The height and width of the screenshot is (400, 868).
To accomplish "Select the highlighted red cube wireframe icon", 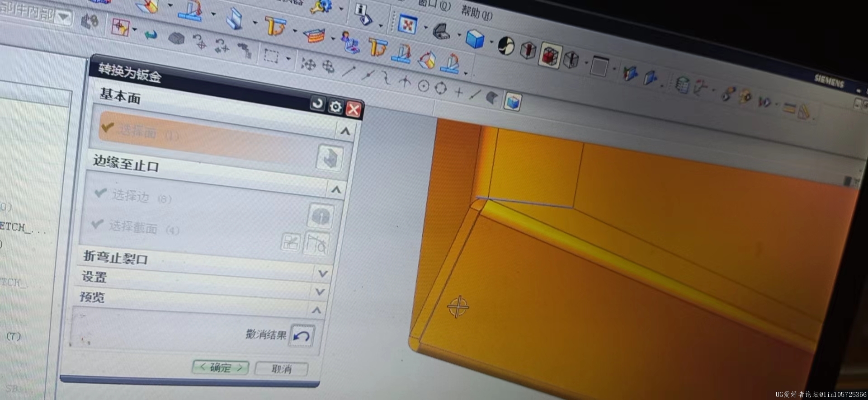I will coord(549,56).
